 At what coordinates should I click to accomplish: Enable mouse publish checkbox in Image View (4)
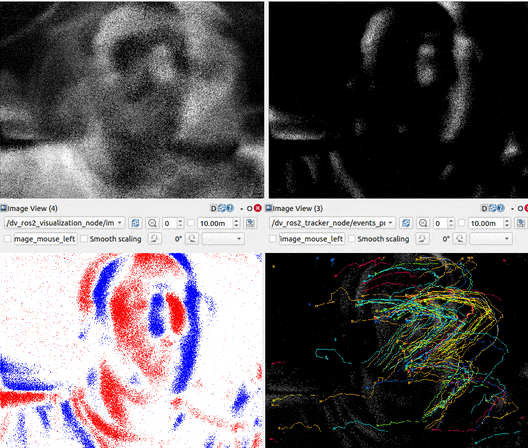coord(8,239)
